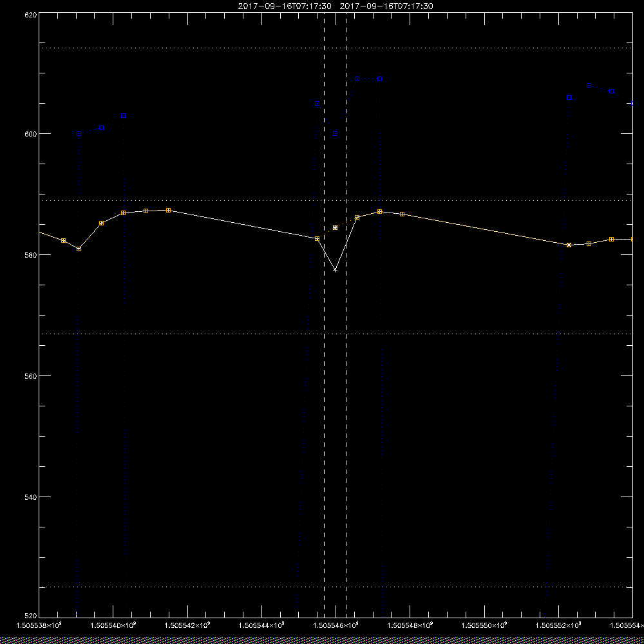Click the blue square at 601
The width and height of the screenshot is (644, 644).
(102, 128)
